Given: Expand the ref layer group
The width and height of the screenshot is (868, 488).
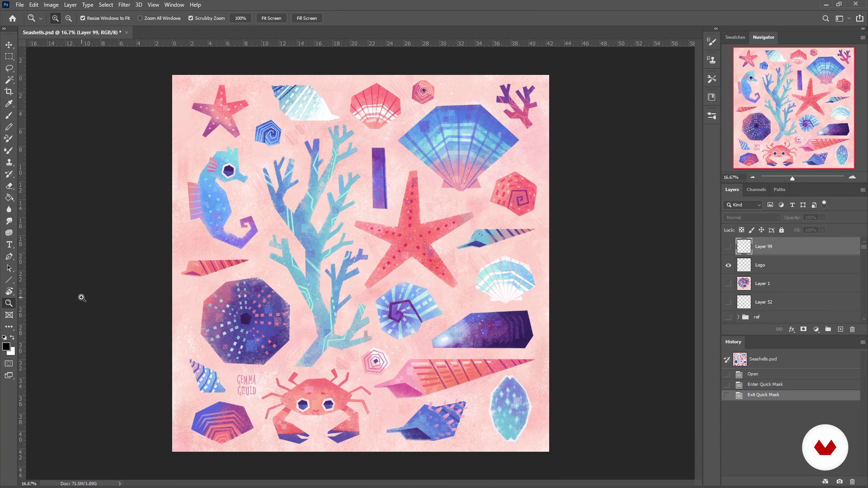Looking at the screenshot, I should (x=738, y=317).
